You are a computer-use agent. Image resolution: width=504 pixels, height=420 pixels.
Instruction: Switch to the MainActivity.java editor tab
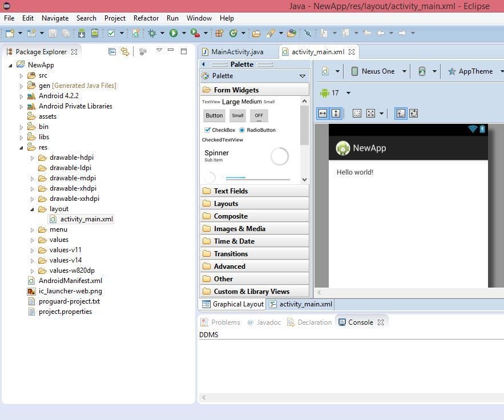(237, 51)
